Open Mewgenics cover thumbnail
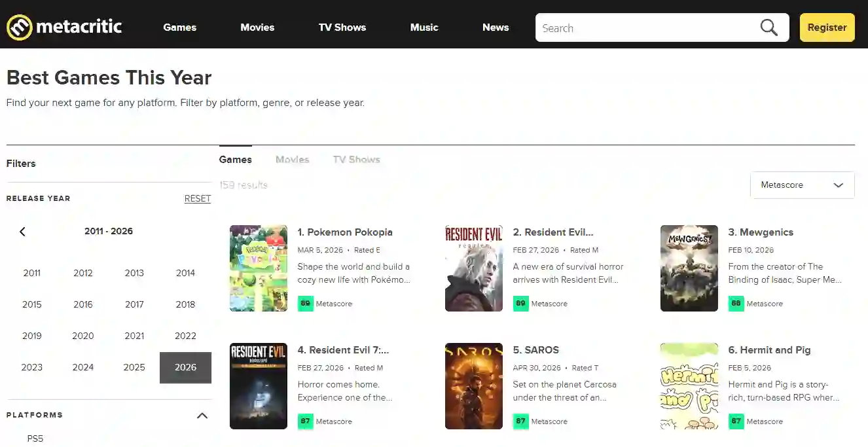The height and width of the screenshot is (447, 868). click(689, 268)
